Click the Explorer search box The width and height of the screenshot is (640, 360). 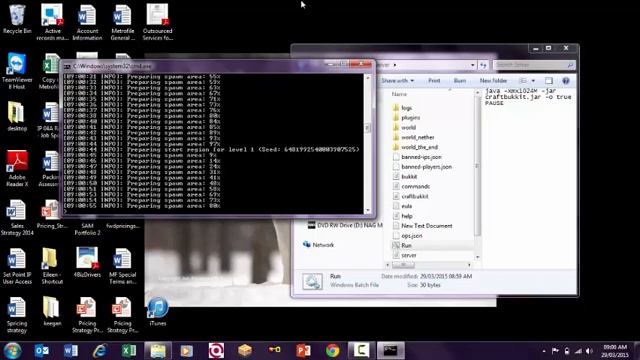[x=534, y=65]
